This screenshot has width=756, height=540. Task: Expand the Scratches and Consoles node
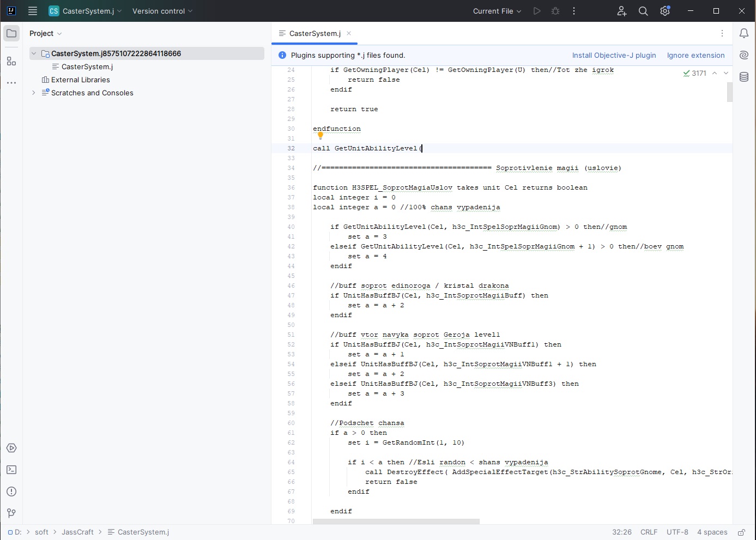click(x=34, y=93)
